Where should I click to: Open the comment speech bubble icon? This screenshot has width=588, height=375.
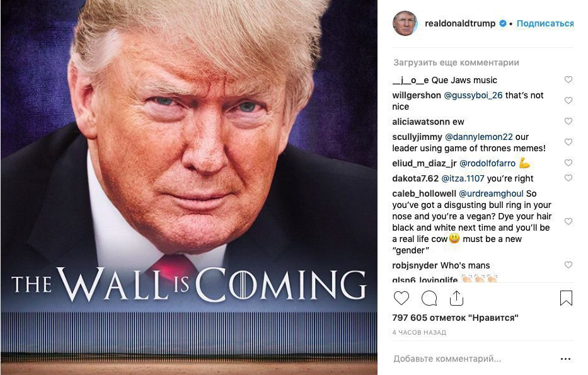click(x=429, y=299)
